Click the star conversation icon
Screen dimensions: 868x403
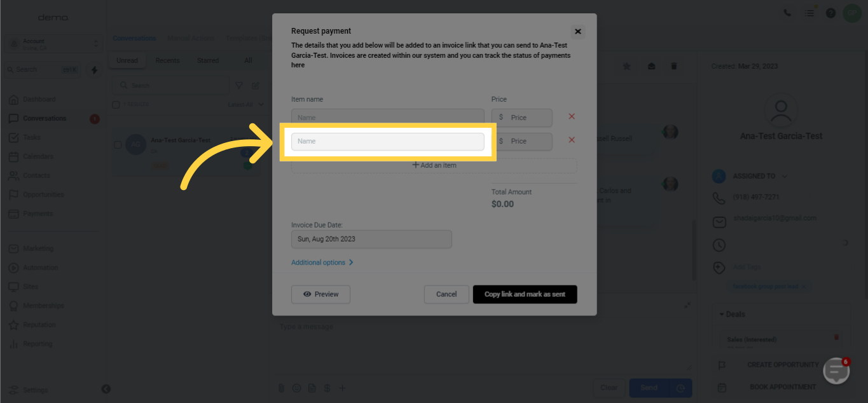pyautogui.click(x=626, y=66)
